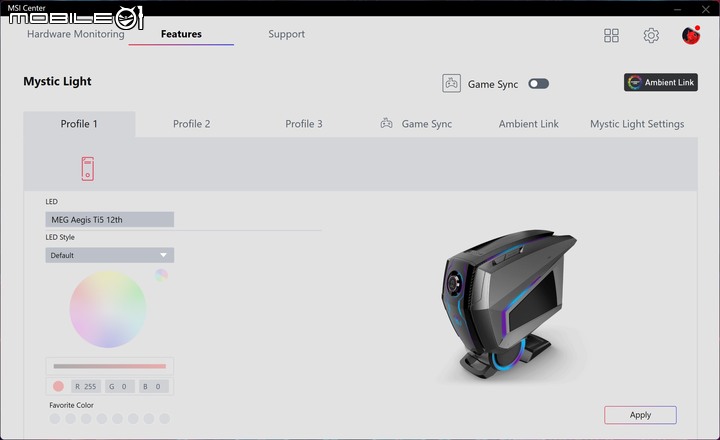Select the Features tab
The image size is (720, 440).
click(x=181, y=34)
